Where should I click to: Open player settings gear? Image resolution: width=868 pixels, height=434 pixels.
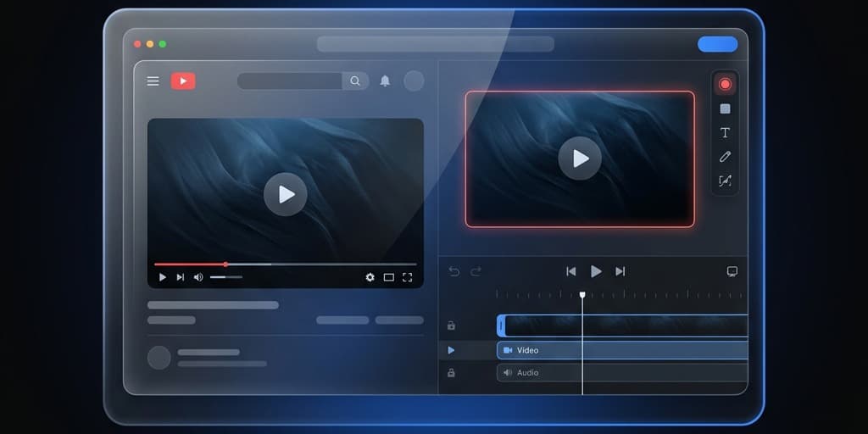pyautogui.click(x=370, y=277)
